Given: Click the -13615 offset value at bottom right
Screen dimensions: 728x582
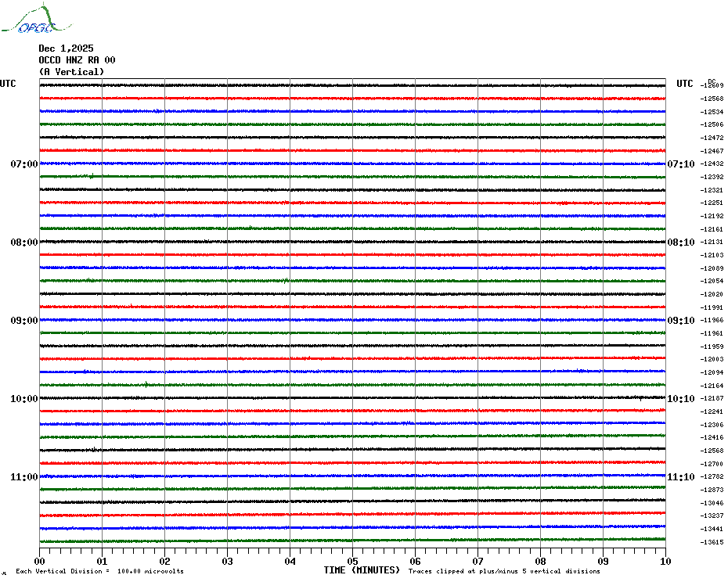Looking at the screenshot, I should [x=712, y=542].
